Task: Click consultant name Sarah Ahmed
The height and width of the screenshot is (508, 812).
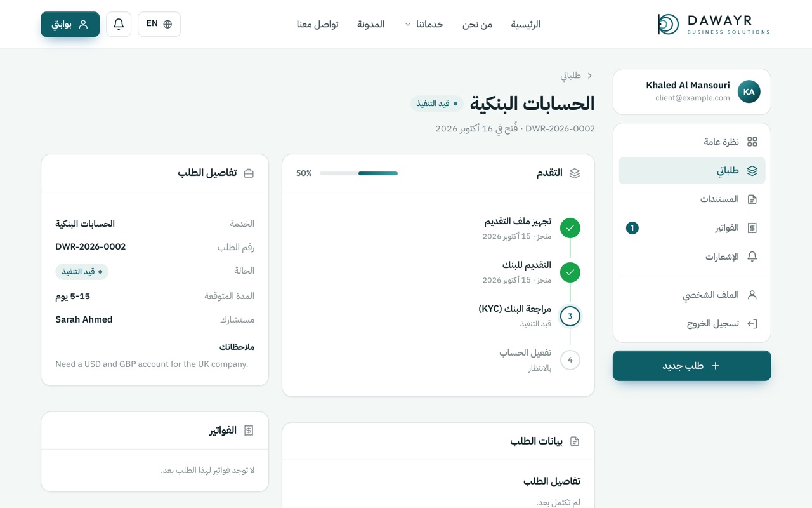Action: point(84,319)
